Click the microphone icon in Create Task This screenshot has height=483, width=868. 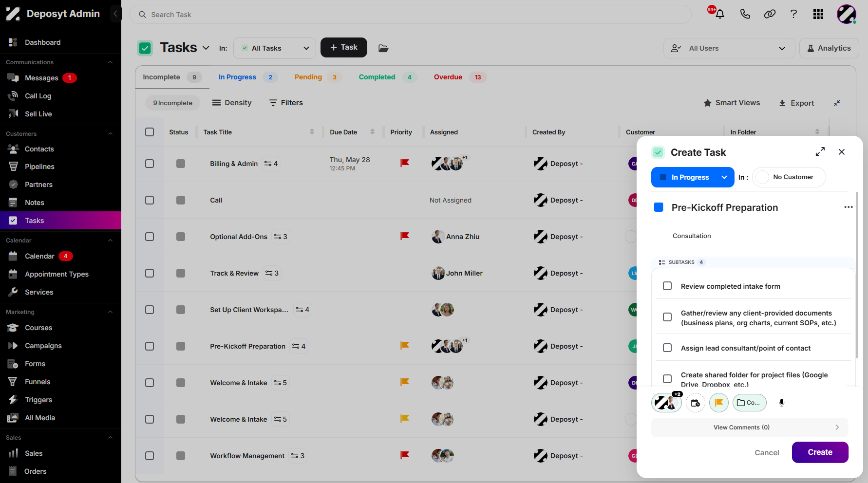click(782, 403)
